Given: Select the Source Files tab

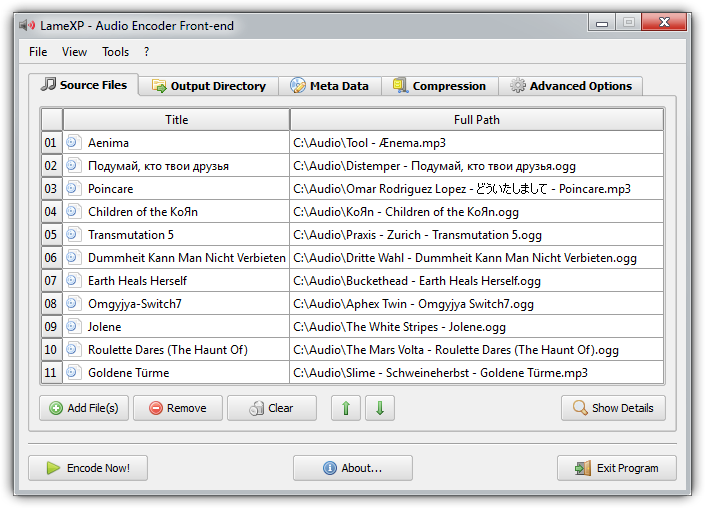Looking at the screenshot, I should [x=84, y=85].
